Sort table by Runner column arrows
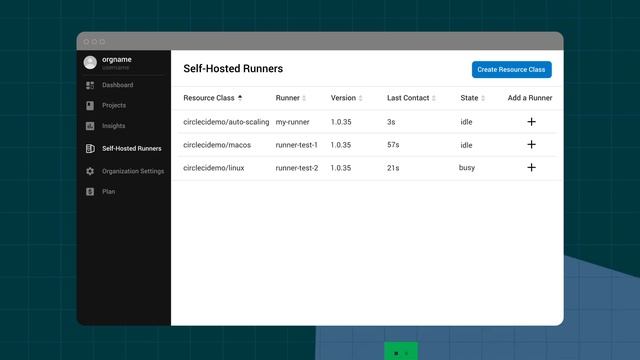 point(304,98)
